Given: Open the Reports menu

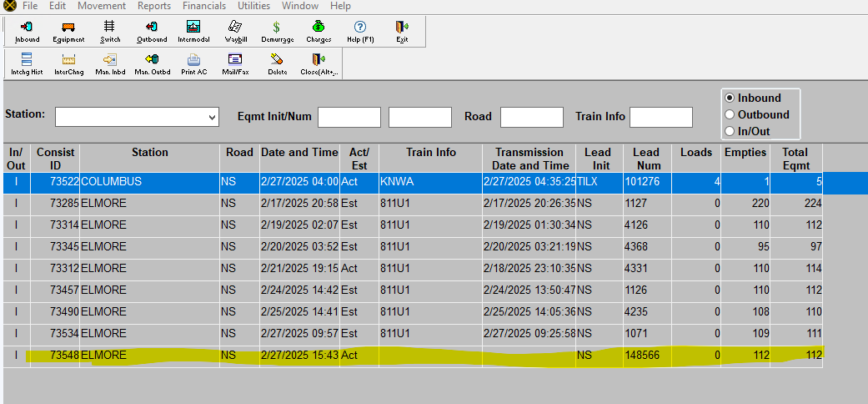Looking at the screenshot, I should (155, 6).
